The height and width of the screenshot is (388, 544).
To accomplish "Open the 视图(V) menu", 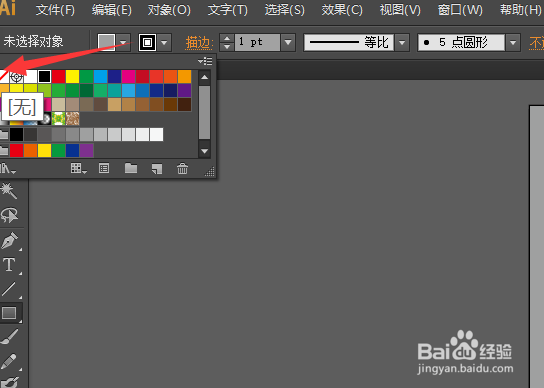I will (x=400, y=10).
